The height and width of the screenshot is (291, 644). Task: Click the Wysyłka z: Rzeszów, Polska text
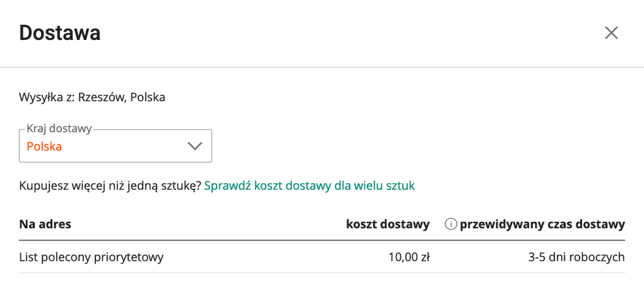(92, 98)
